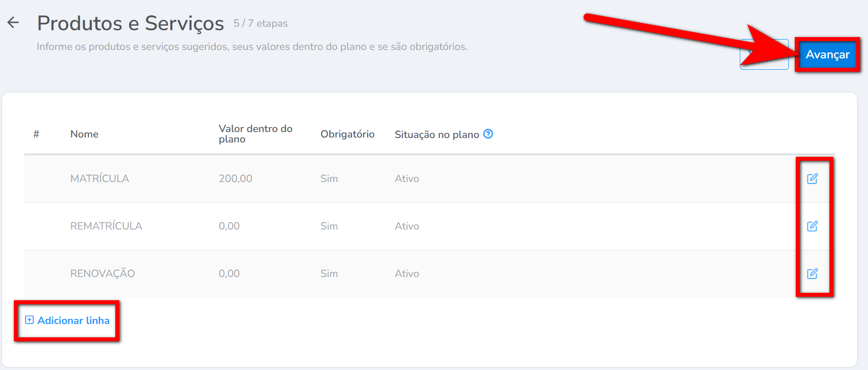This screenshot has height=370, width=868.
Task: Click the Sim value in MATRÍCULA row
Action: (329, 179)
